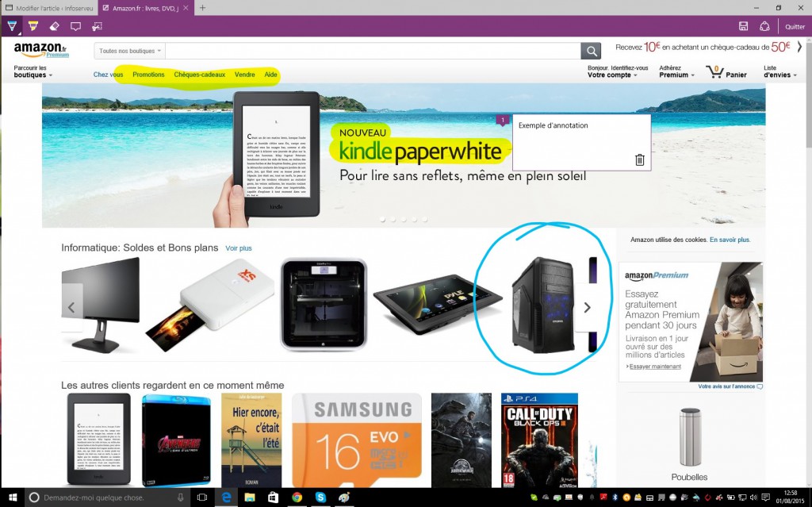Open Chèques-cadeaux in navigation bar
The width and height of the screenshot is (812, 507).
coord(199,75)
